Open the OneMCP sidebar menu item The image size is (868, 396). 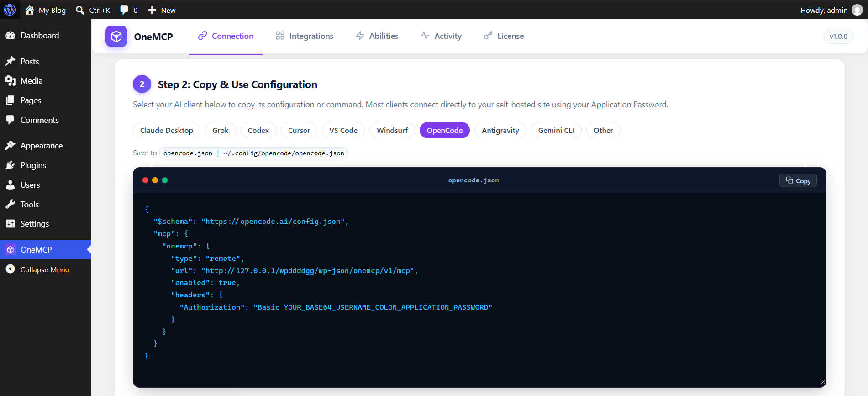tap(46, 250)
